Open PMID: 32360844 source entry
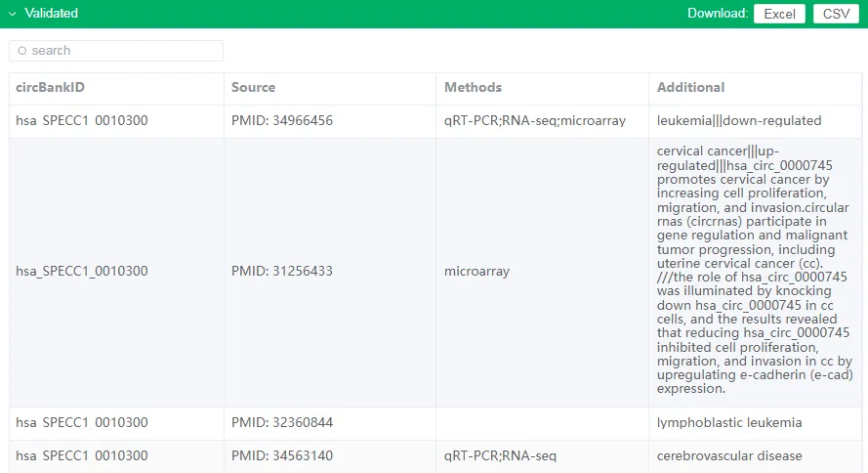This screenshot has width=868, height=473. tap(282, 422)
